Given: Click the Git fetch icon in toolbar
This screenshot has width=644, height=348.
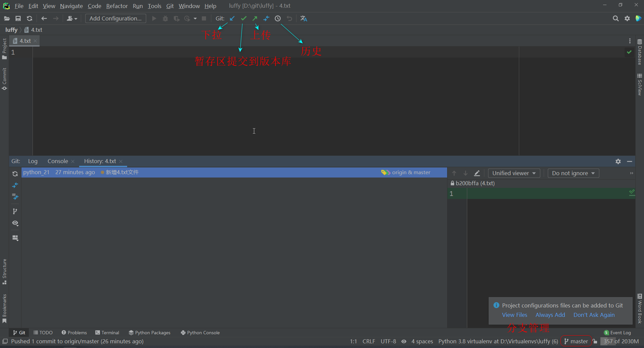Looking at the screenshot, I should coord(266,18).
